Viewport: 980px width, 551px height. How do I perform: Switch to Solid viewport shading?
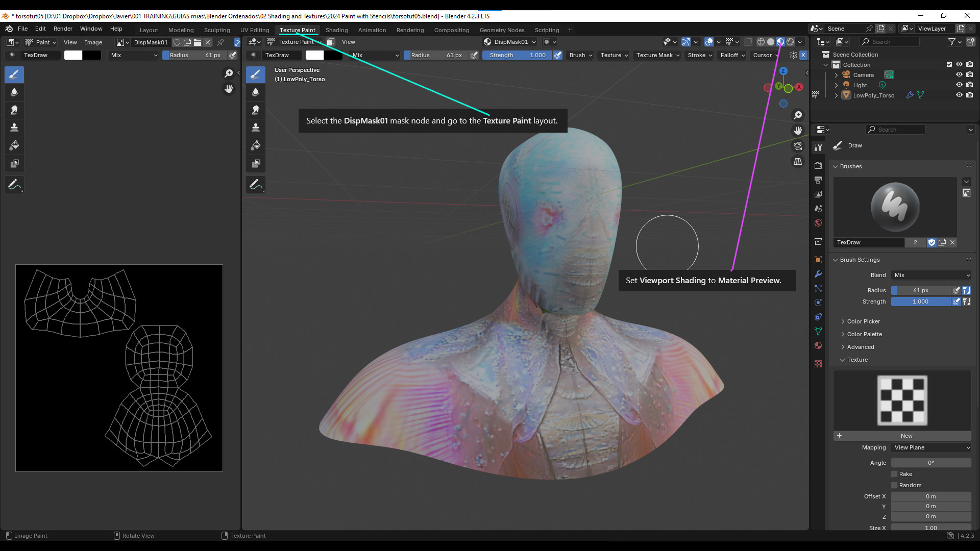[x=771, y=42]
